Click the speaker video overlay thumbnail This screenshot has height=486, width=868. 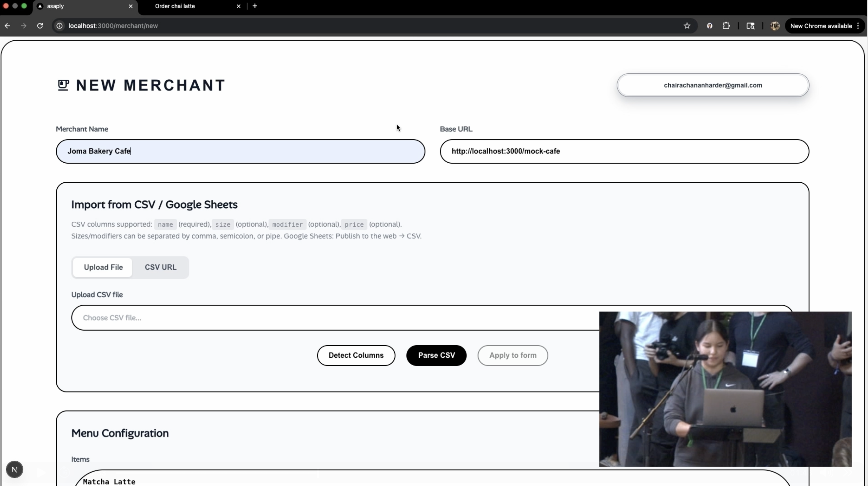point(725,389)
